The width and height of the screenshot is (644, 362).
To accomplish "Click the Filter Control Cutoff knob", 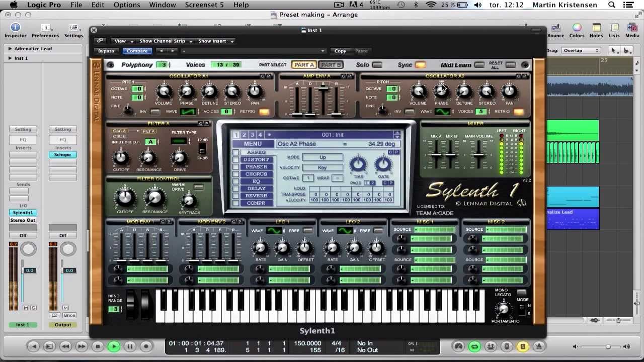I will [125, 198].
